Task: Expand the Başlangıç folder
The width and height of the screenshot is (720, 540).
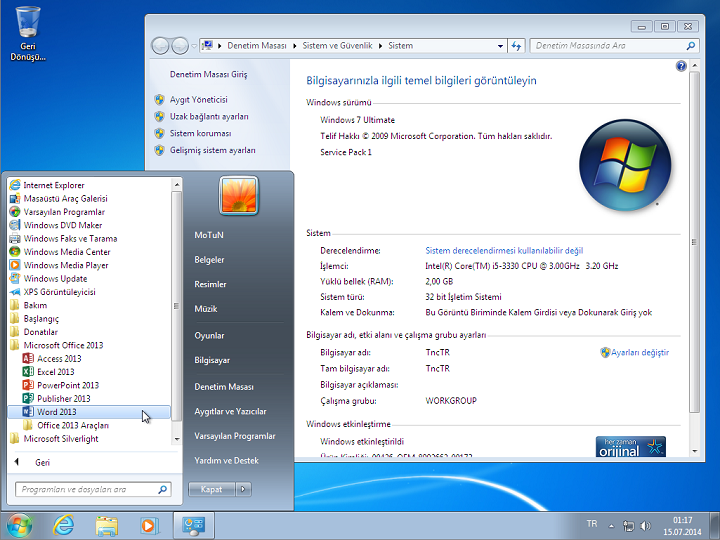Action: [x=34, y=318]
